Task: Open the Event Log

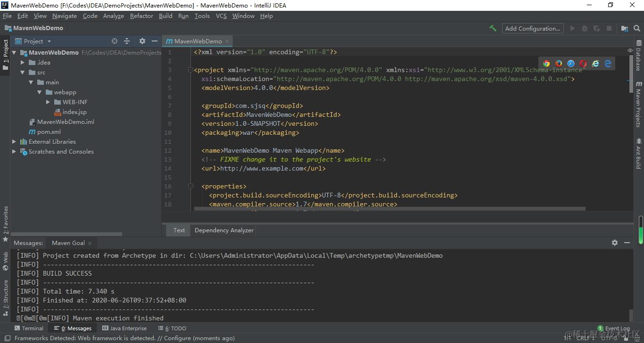Action: (x=613, y=328)
